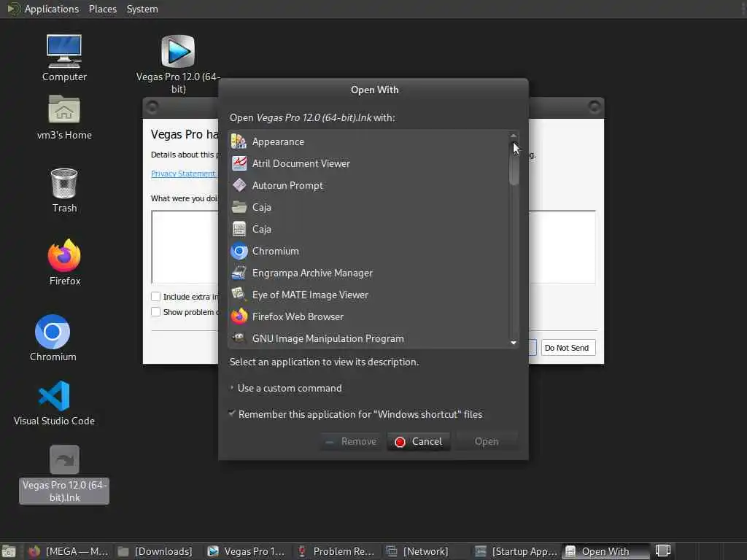The image size is (747, 560).
Task: Click the scroll-up arrow of the application list
Action: tap(514, 136)
